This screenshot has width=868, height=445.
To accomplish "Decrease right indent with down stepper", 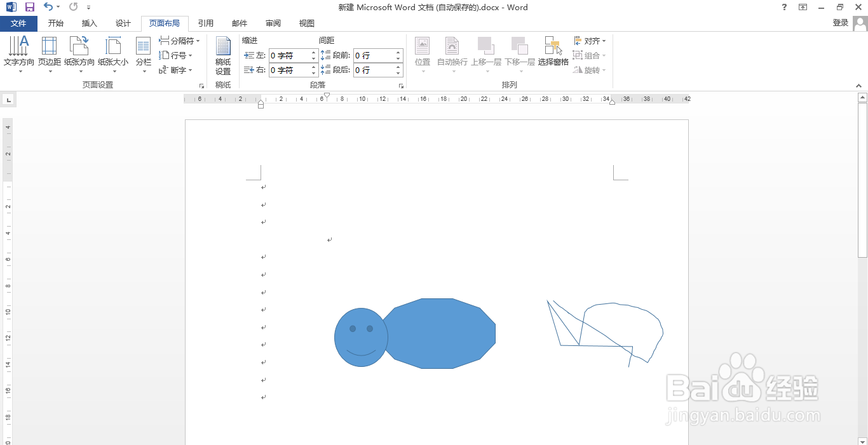I will (x=313, y=73).
